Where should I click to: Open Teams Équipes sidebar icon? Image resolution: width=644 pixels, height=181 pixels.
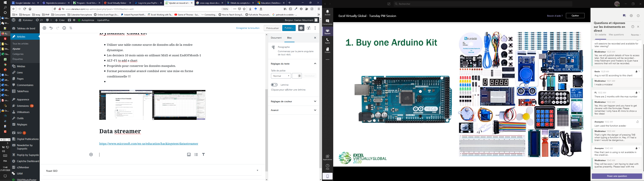328,32
